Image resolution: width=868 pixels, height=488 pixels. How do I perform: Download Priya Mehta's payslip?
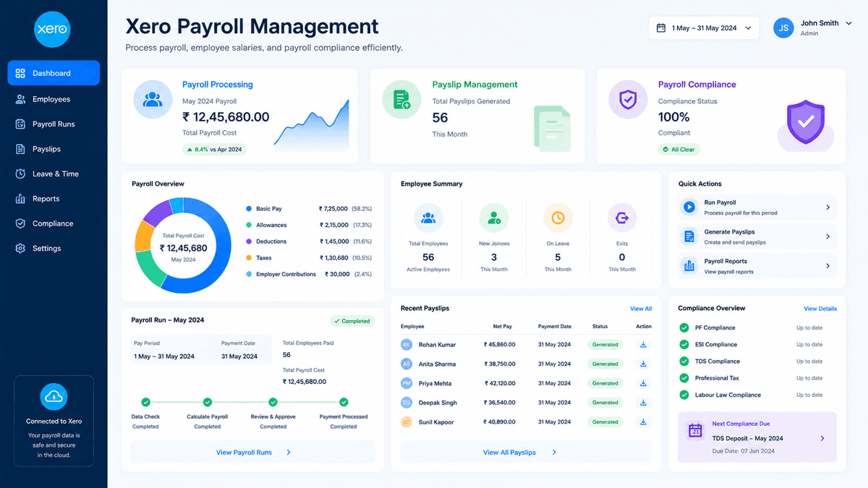[x=643, y=383]
